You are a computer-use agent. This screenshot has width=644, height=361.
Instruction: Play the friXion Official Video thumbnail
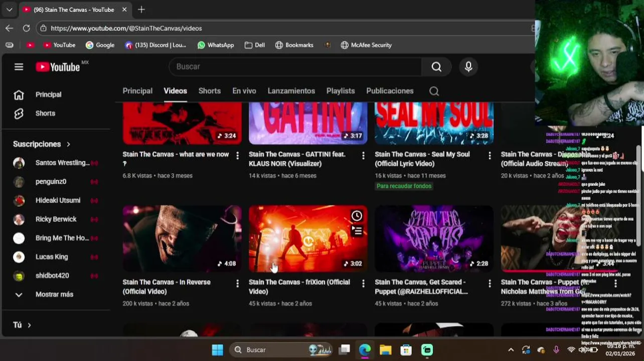(x=308, y=239)
